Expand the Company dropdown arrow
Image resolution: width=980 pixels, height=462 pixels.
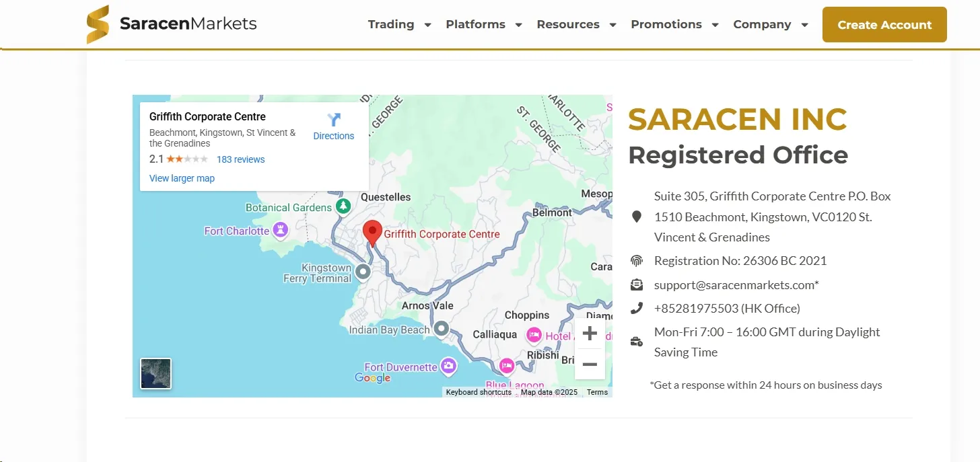click(804, 25)
